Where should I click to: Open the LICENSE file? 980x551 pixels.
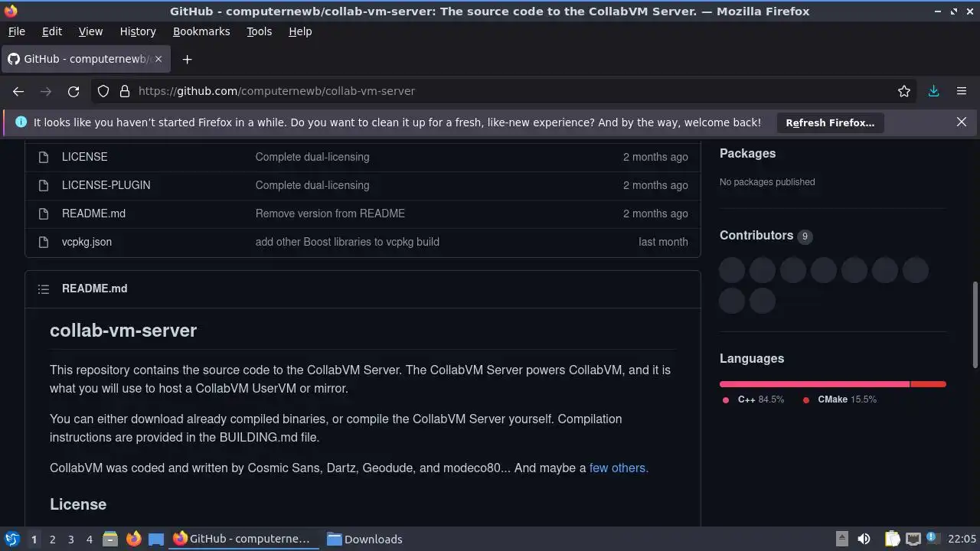[84, 157]
